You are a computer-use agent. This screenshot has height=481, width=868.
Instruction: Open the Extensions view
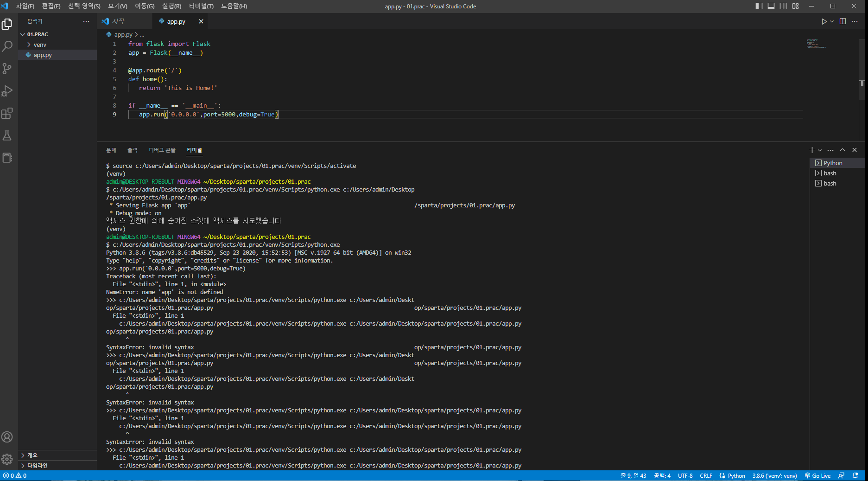[7, 113]
